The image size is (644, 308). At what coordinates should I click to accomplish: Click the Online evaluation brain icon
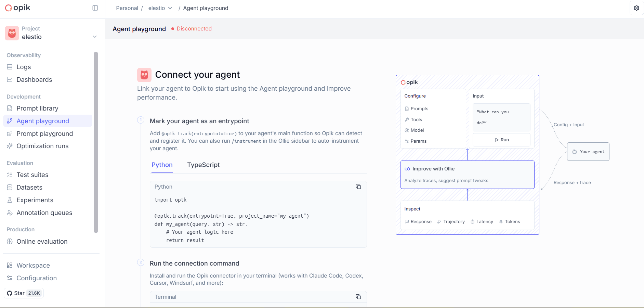click(x=10, y=242)
